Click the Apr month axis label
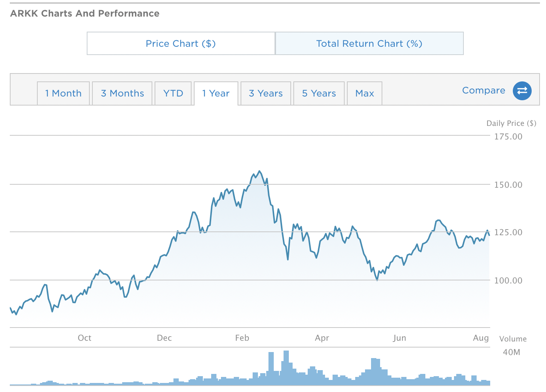 322,338
